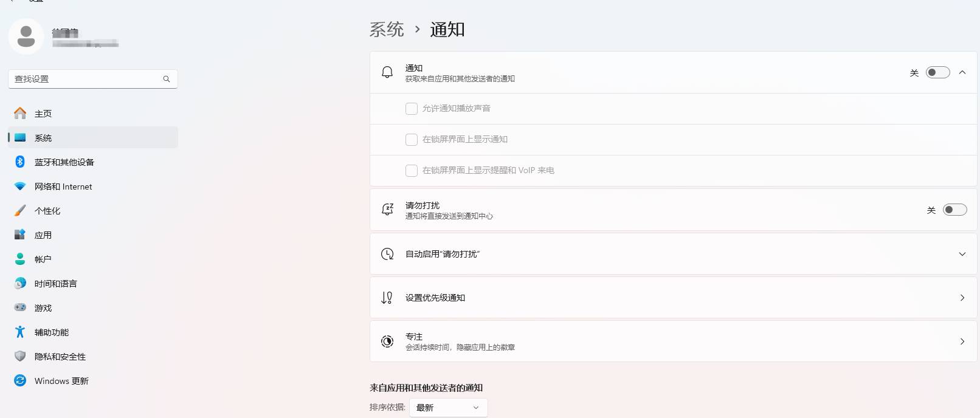
Task: Click the clock icon for 自动启用"请勿打扰"
Action: [387, 254]
